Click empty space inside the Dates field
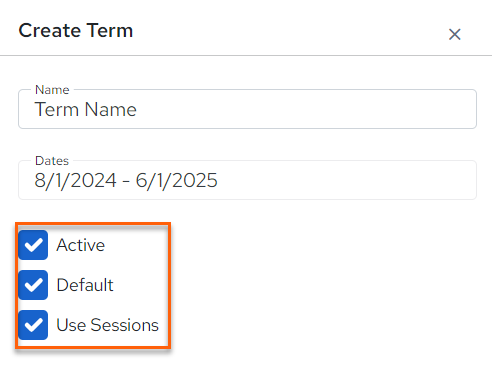This screenshot has width=492, height=367. click(347, 180)
